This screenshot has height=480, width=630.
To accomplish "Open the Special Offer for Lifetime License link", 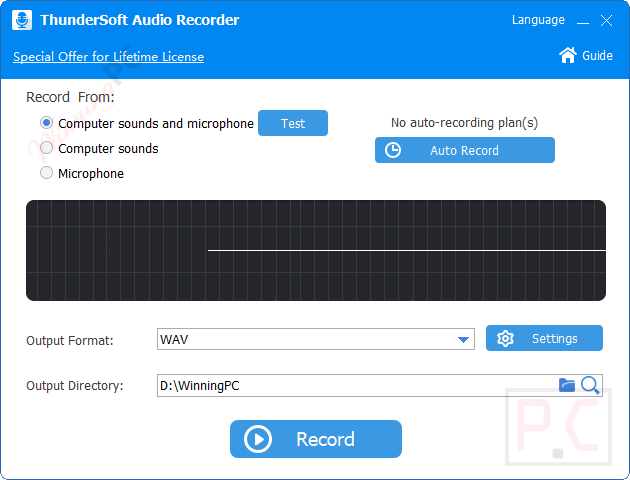I will click(108, 57).
